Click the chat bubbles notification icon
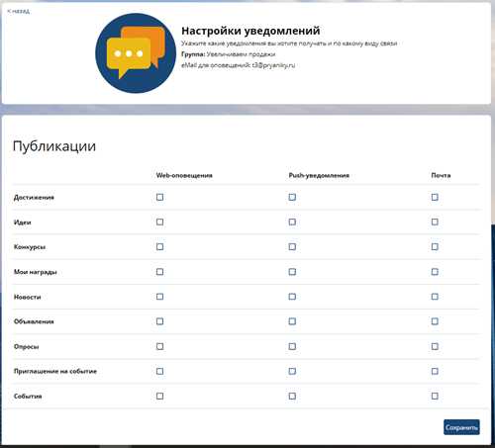 136,53
